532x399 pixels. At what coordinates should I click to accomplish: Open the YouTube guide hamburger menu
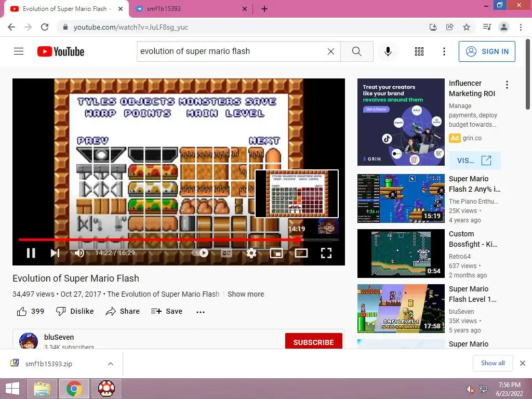[x=19, y=51]
